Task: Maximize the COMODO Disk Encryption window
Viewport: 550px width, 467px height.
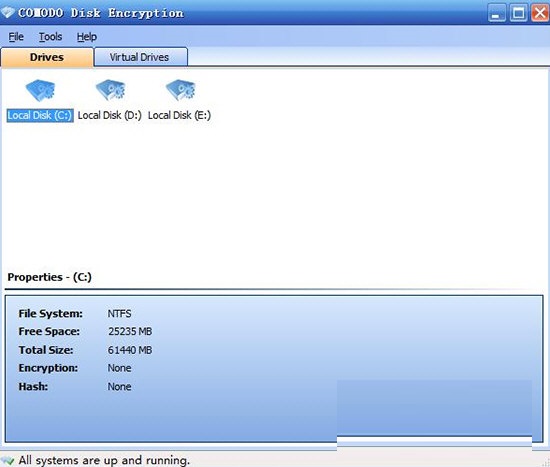Action: (x=518, y=13)
